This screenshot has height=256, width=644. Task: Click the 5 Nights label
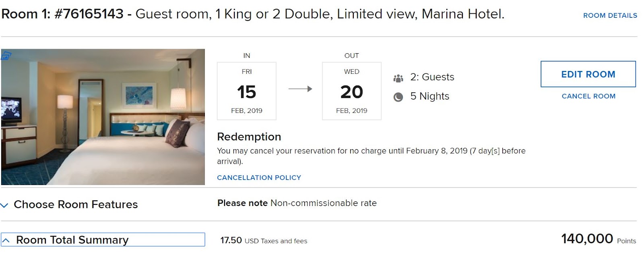coord(429,96)
